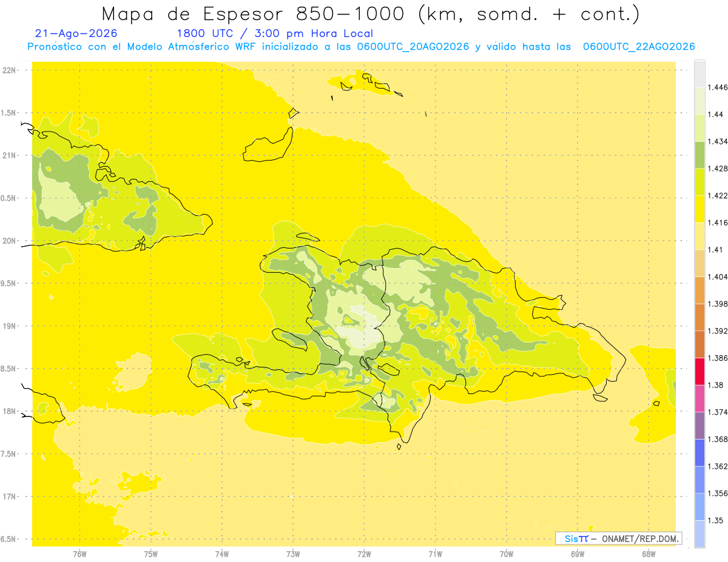This screenshot has width=728, height=562.
Task: Click the color bar value 1.374
Action: 718,412
